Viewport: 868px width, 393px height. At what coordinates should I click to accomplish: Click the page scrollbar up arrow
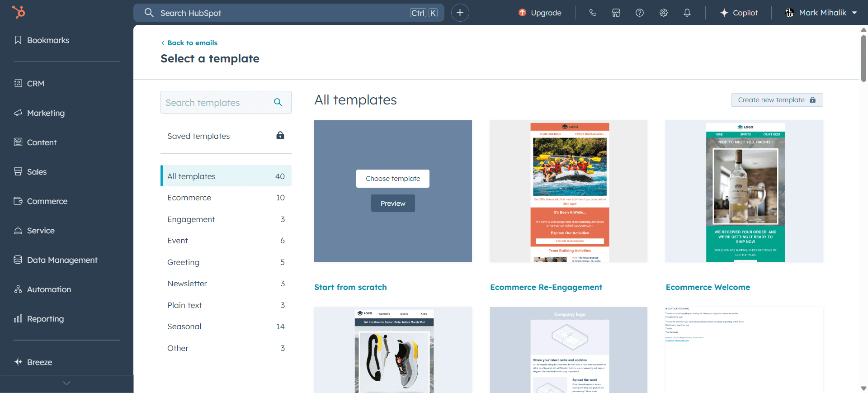point(863,30)
